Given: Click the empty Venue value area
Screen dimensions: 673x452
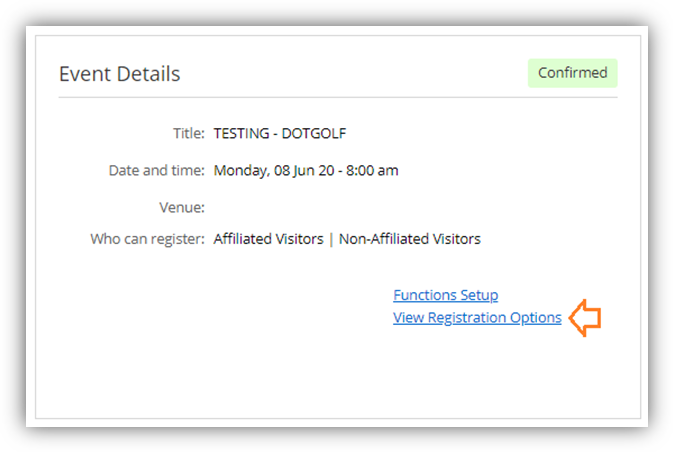Looking at the screenshot, I should click(300, 207).
